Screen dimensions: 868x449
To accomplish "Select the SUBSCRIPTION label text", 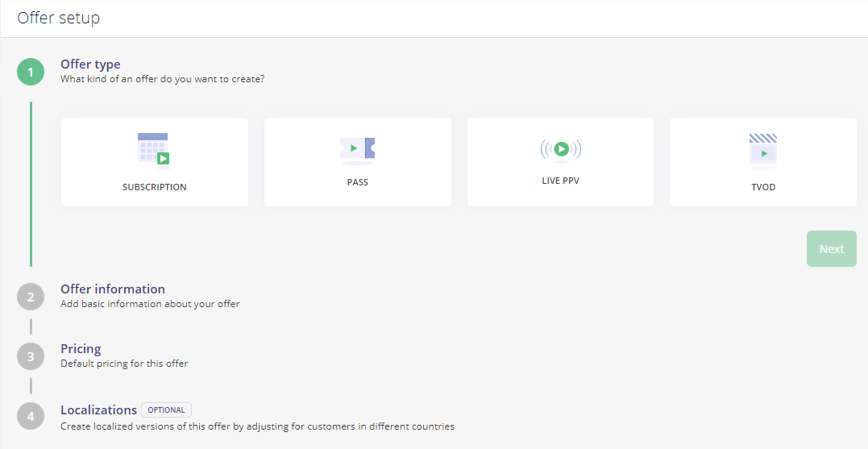I will coord(155,187).
